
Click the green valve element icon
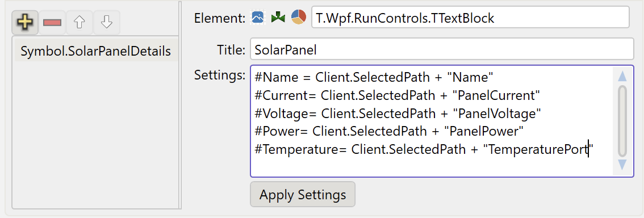click(278, 17)
